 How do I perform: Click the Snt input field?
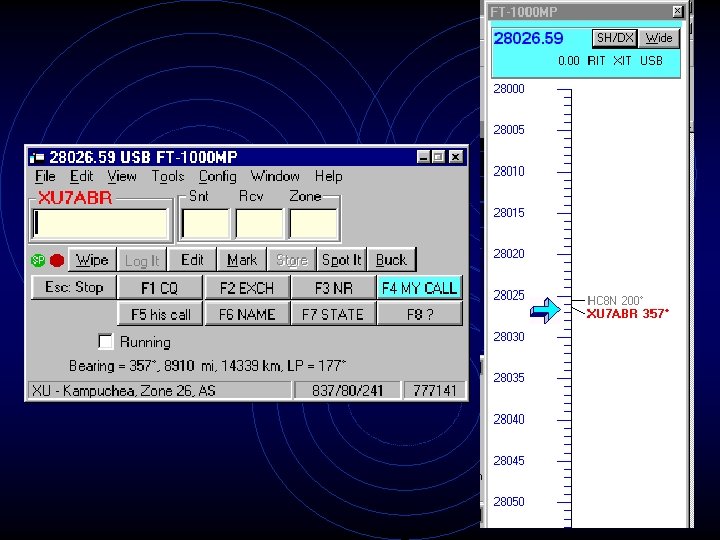[x=206, y=224]
